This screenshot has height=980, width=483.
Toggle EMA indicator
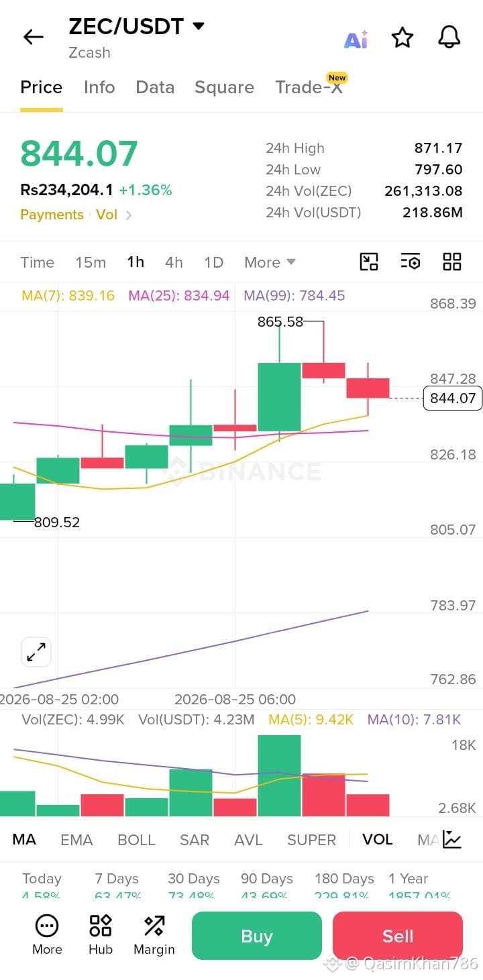click(x=76, y=840)
